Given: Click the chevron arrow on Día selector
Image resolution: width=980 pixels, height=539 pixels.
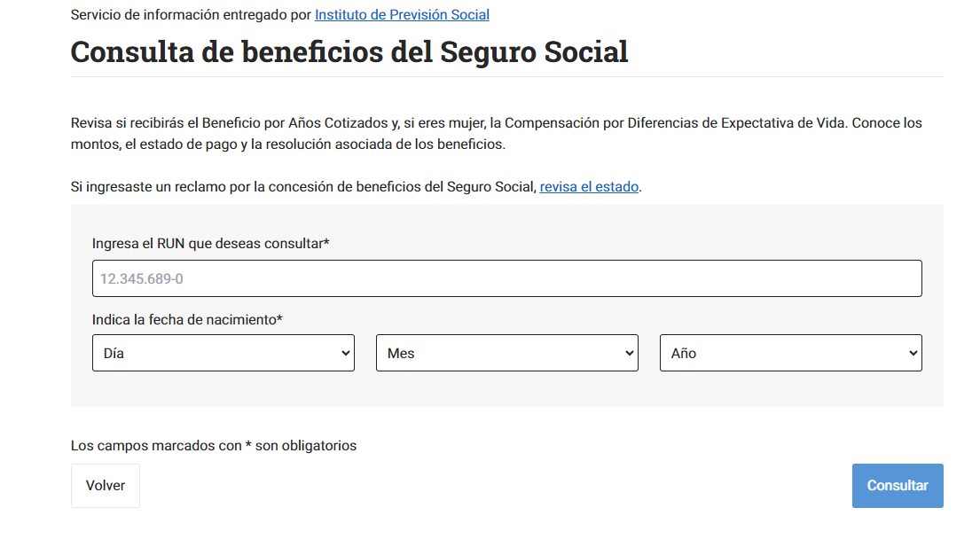Looking at the screenshot, I should (x=346, y=353).
